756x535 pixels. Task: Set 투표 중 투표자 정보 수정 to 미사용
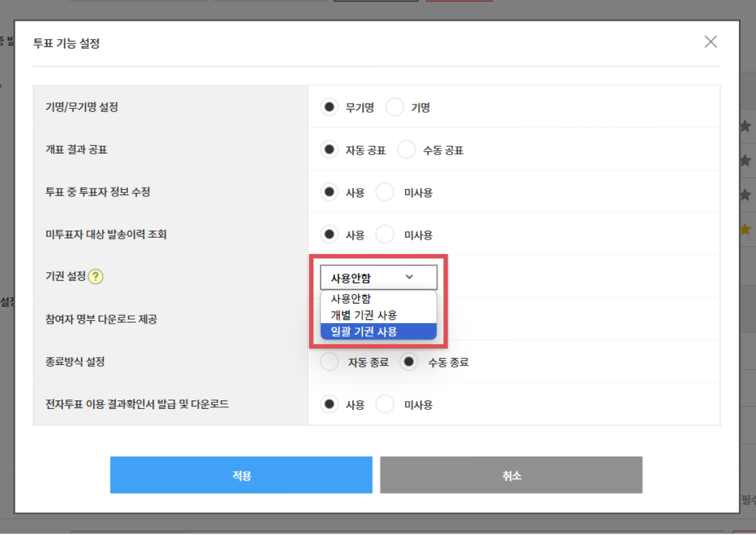click(x=385, y=192)
